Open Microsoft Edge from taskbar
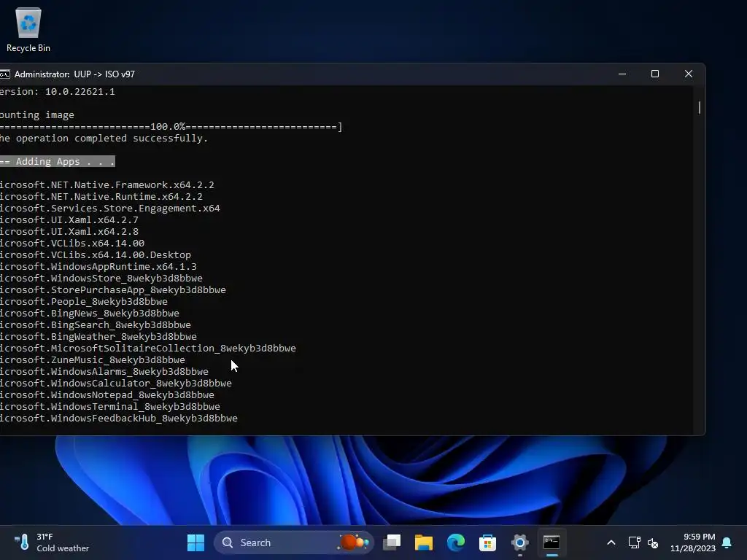Image resolution: width=747 pixels, height=560 pixels. point(456,542)
